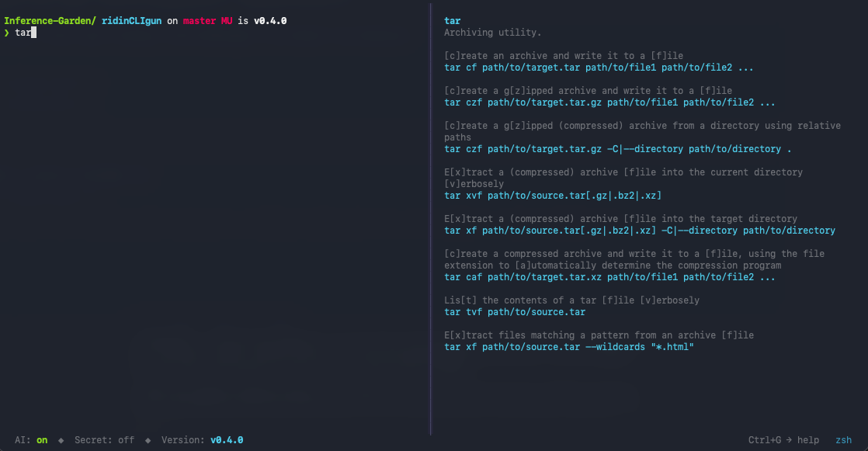Click the 'tar cf path/to/target.tar' example command
The image size is (868, 451).
pos(599,68)
